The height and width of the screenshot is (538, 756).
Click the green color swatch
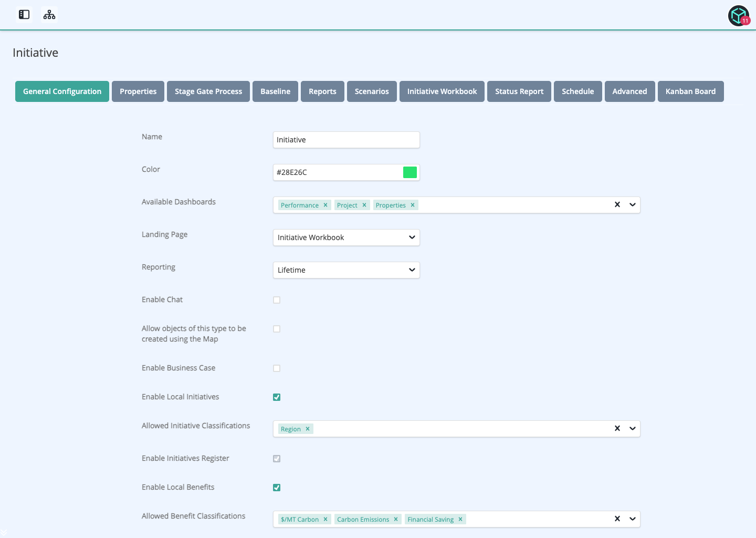(x=410, y=172)
